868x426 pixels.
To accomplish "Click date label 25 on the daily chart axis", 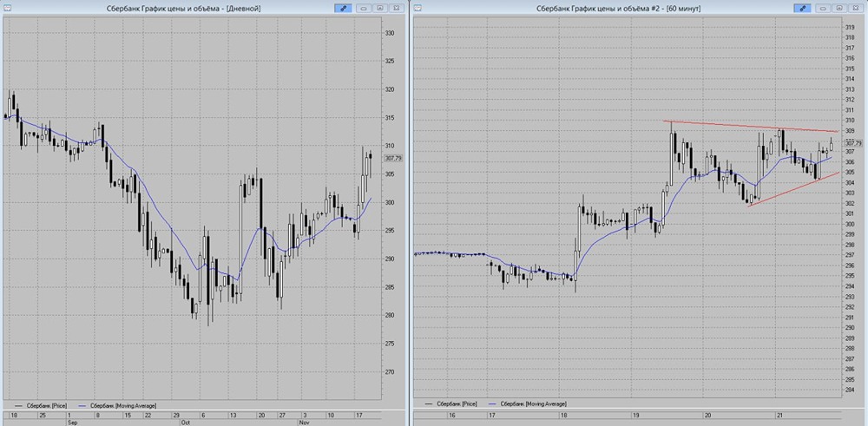I will pyautogui.click(x=42, y=415).
